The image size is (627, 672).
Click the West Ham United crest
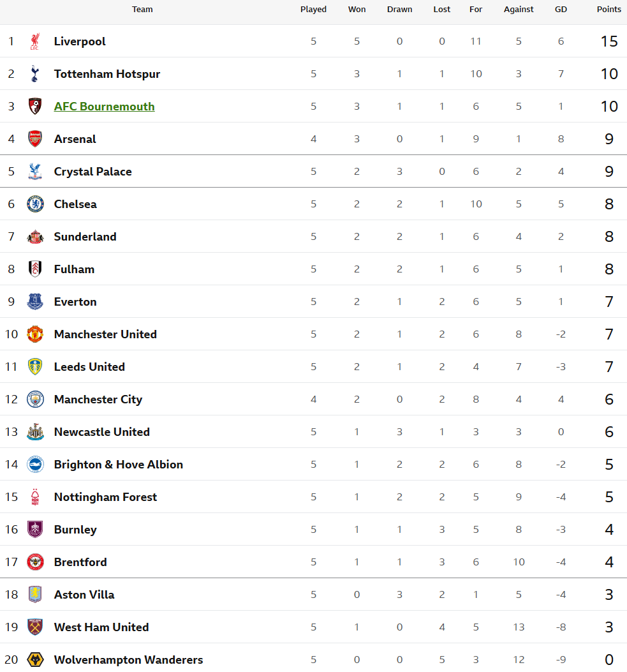(35, 627)
